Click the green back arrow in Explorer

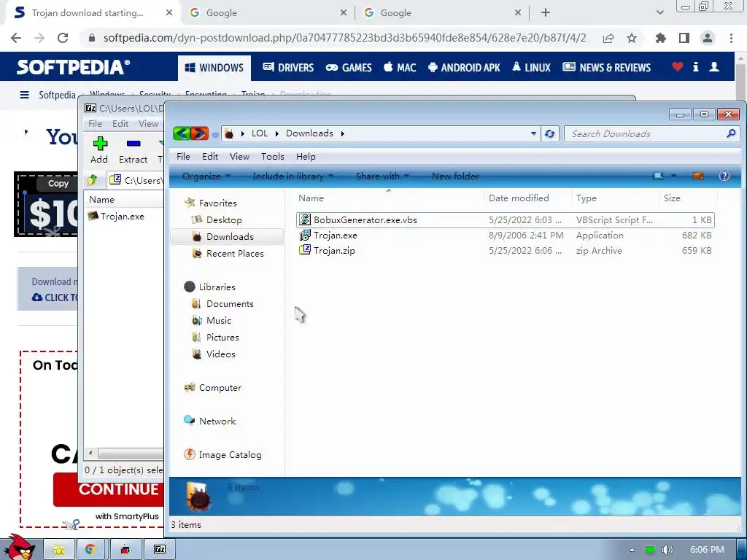[182, 133]
